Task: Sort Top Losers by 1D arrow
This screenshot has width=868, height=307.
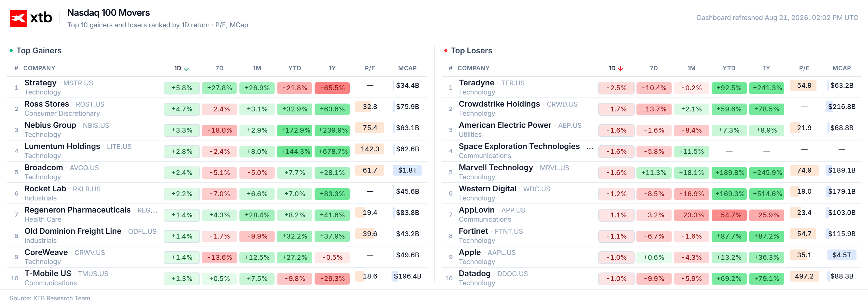Action: 620,68
